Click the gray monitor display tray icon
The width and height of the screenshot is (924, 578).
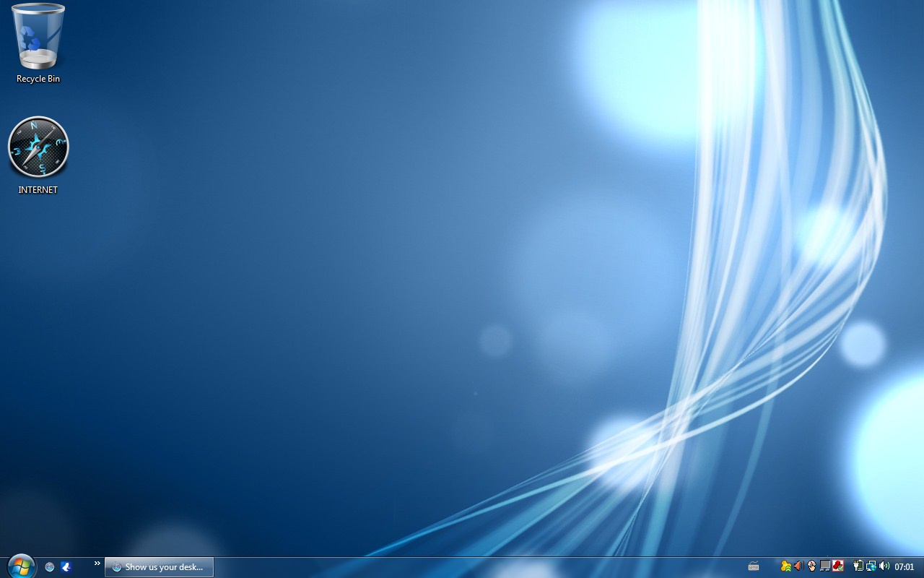(x=825, y=566)
